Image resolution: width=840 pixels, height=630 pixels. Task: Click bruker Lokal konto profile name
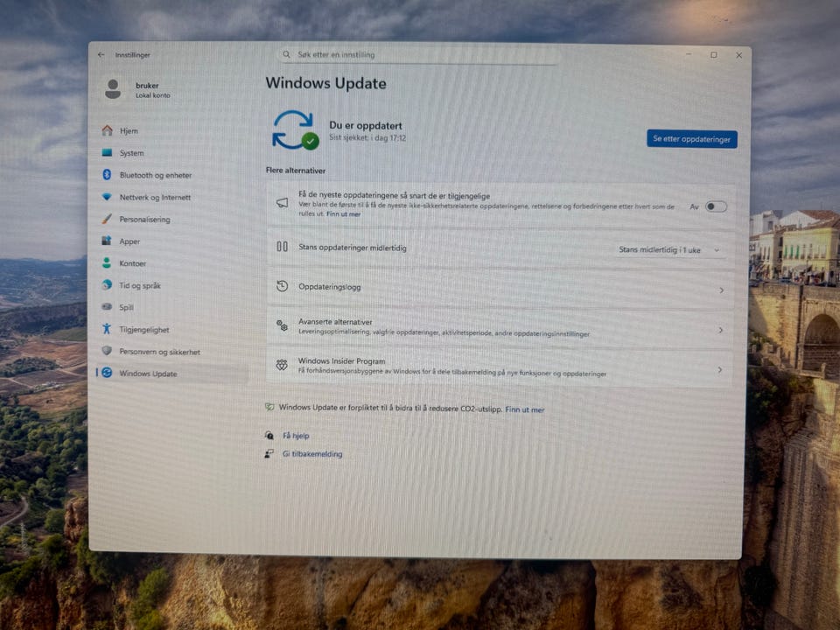[152, 90]
